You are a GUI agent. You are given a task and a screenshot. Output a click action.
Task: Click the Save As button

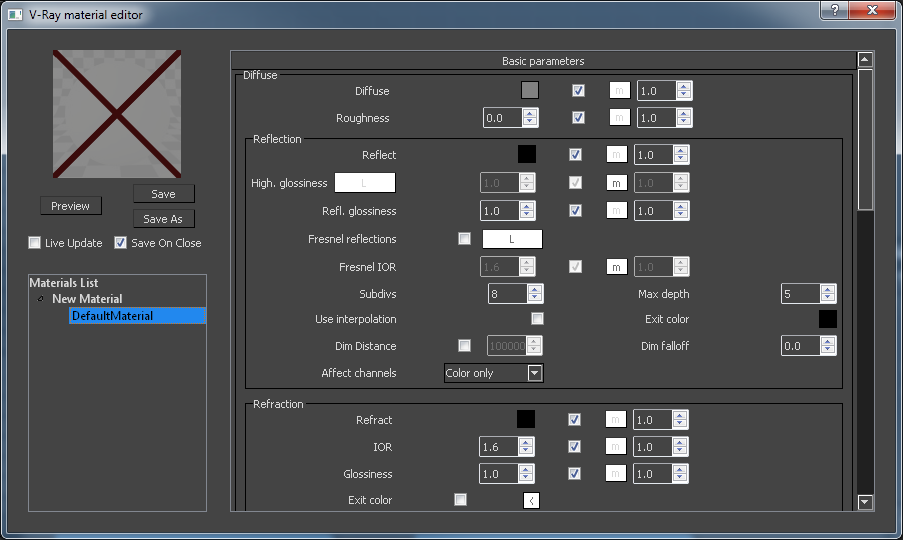coord(164,219)
